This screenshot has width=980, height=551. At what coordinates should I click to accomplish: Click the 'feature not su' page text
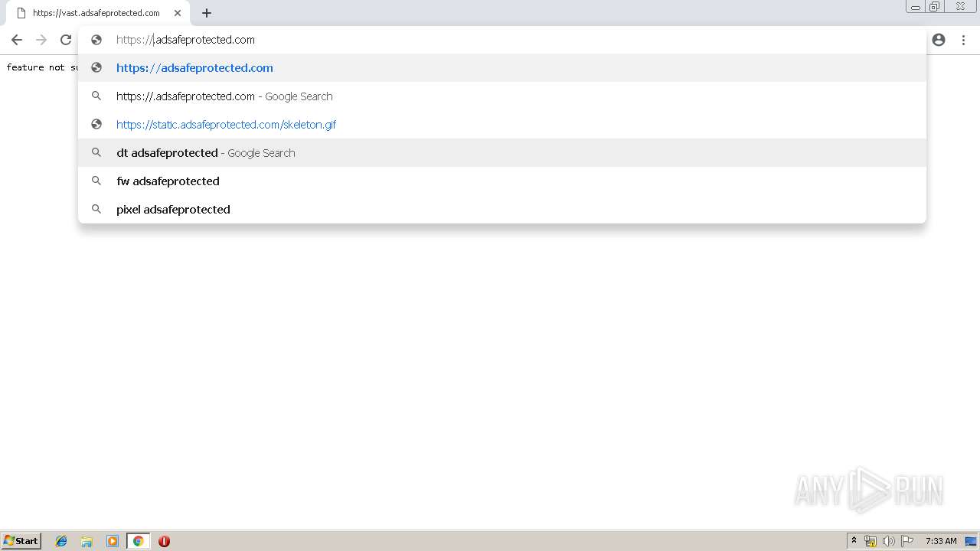42,67
